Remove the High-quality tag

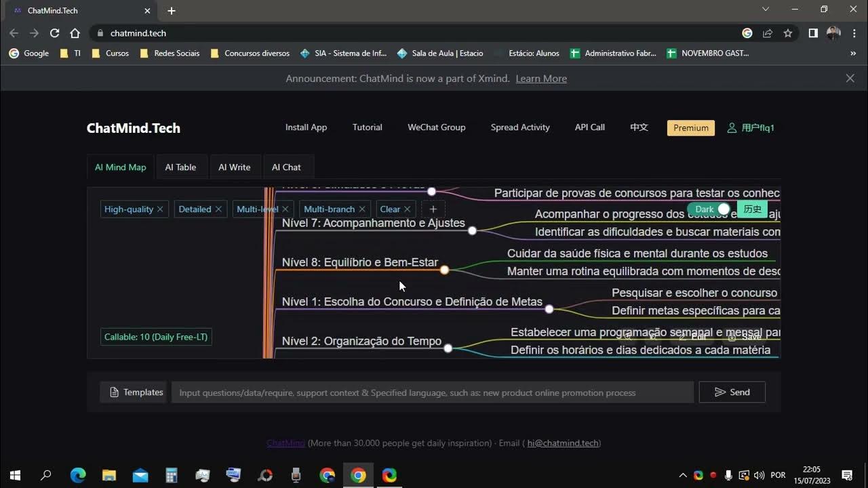[160, 209]
